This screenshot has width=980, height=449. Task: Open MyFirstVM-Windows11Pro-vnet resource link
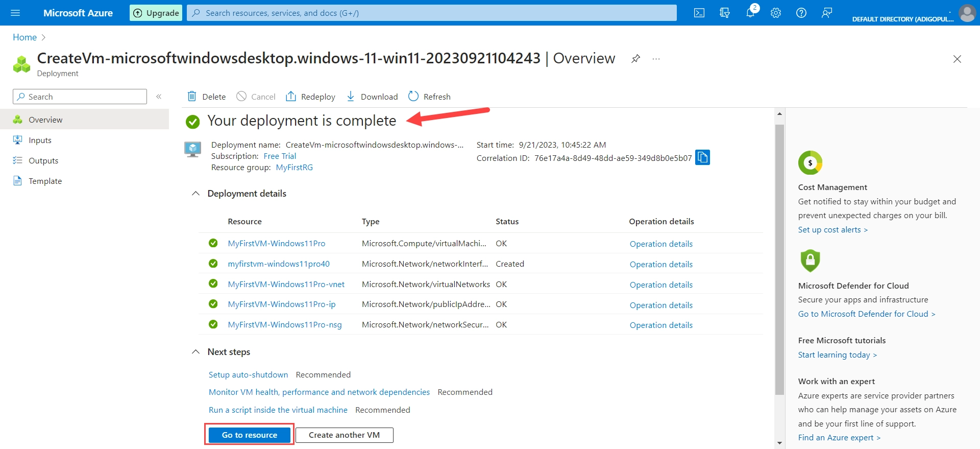(286, 285)
